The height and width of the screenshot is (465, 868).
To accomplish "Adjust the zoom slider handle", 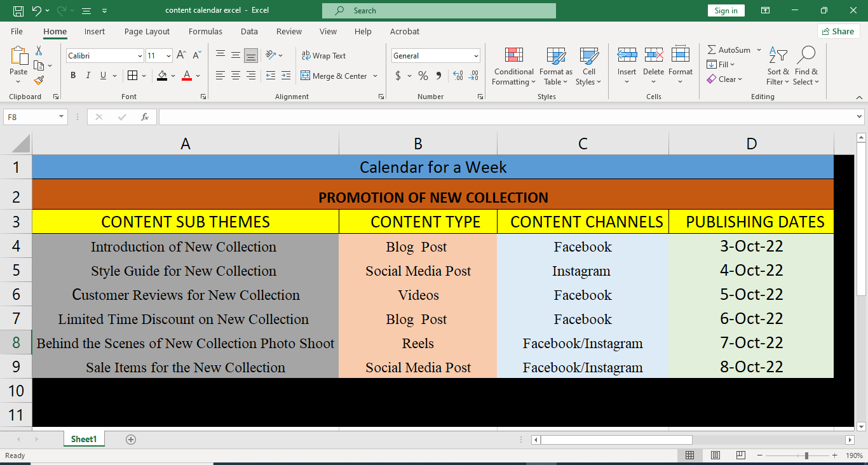I will coord(806,455).
